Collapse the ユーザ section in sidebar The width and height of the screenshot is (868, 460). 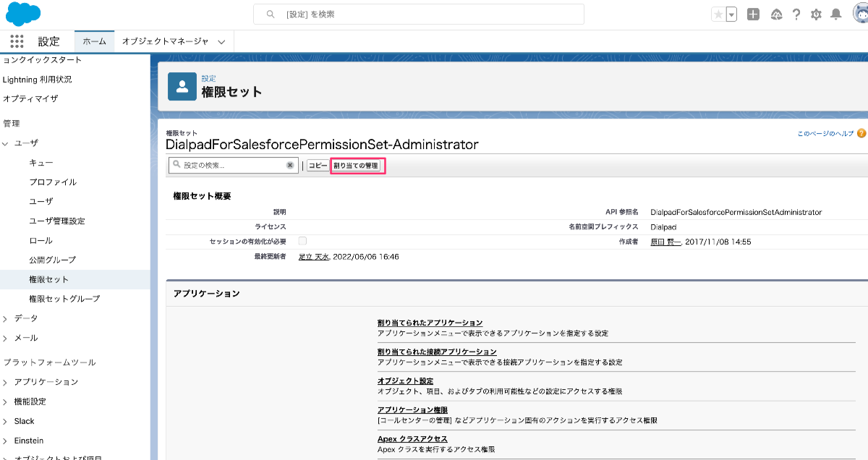pos(7,144)
